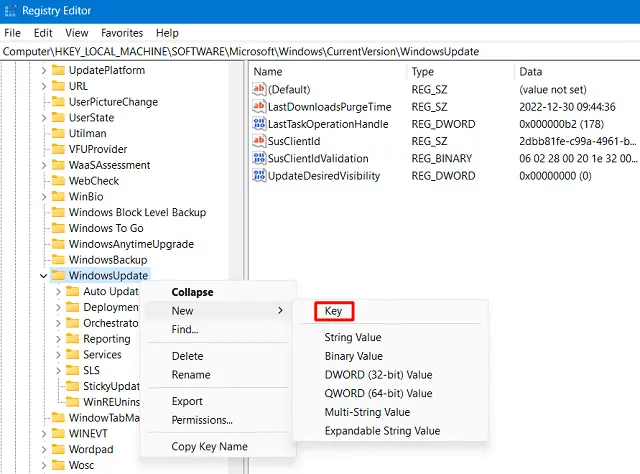640x474 pixels.
Task: Click the Utilman folder icon
Action: (58, 134)
